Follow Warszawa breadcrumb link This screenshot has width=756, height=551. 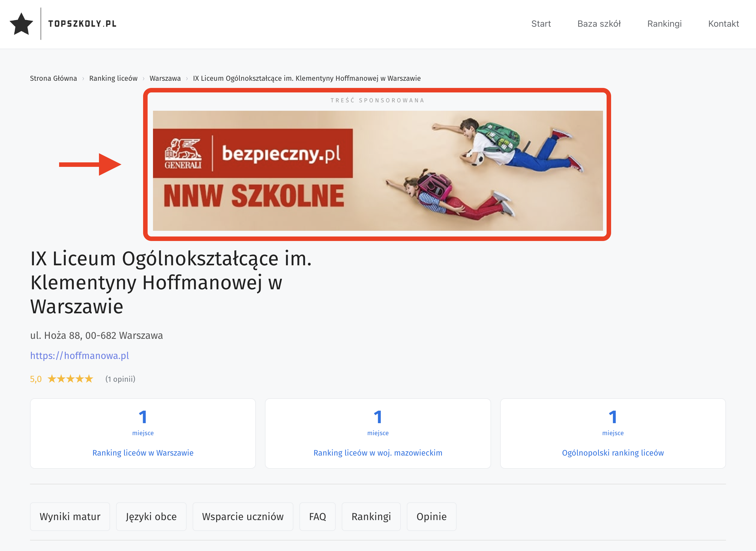[x=165, y=78]
